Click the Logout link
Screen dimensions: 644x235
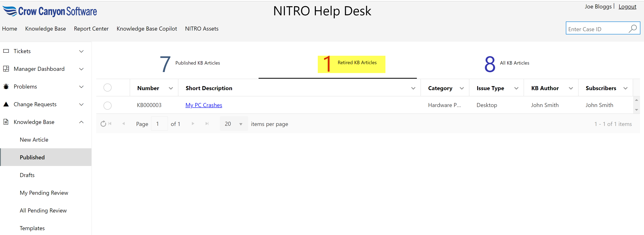[x=627, y=6]
